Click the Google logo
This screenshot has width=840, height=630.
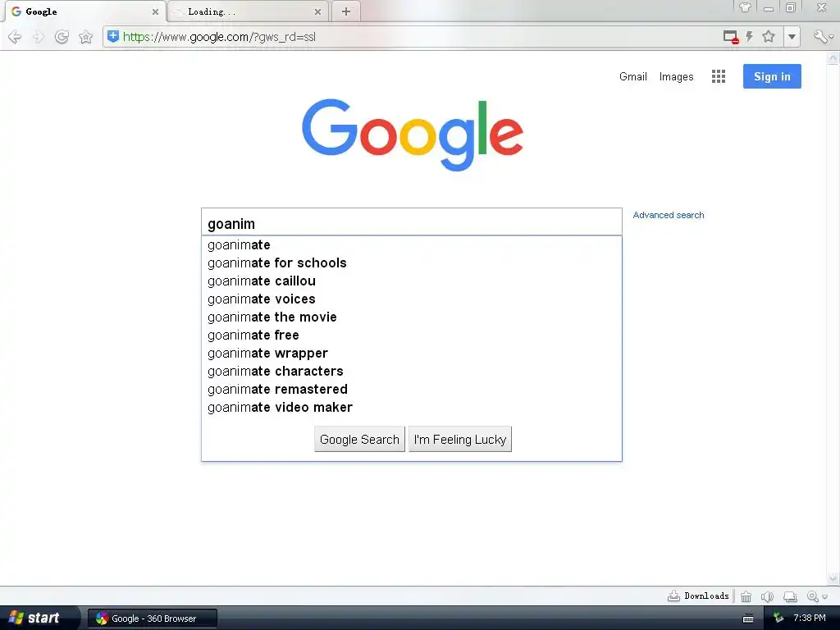[x=413, y=135]
